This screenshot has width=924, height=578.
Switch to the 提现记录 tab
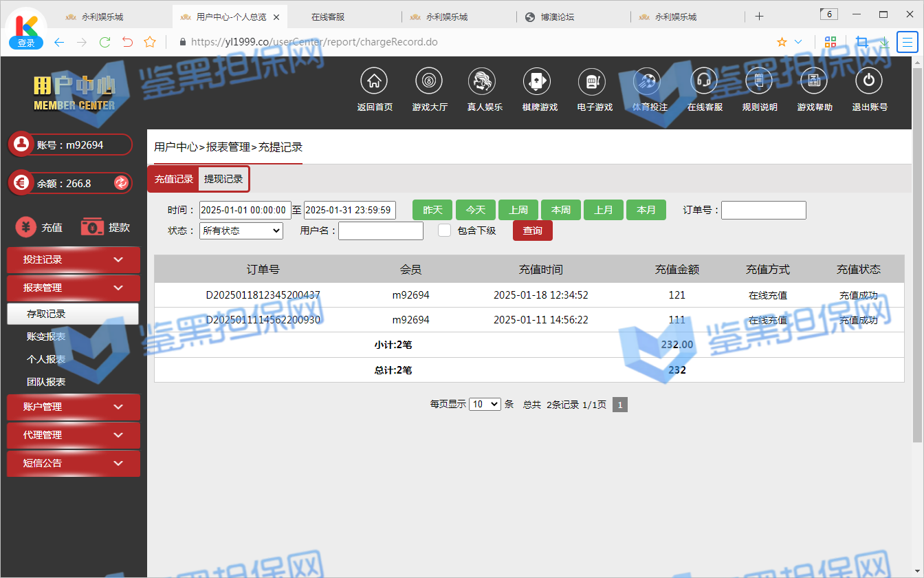(x=223, y=179)
